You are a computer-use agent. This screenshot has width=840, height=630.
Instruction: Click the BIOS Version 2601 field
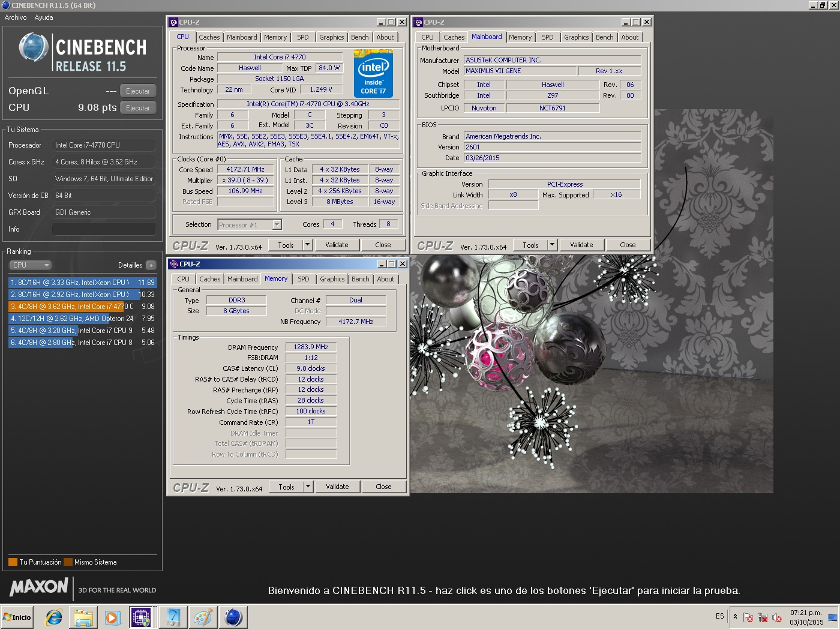[x=552, y=147]
